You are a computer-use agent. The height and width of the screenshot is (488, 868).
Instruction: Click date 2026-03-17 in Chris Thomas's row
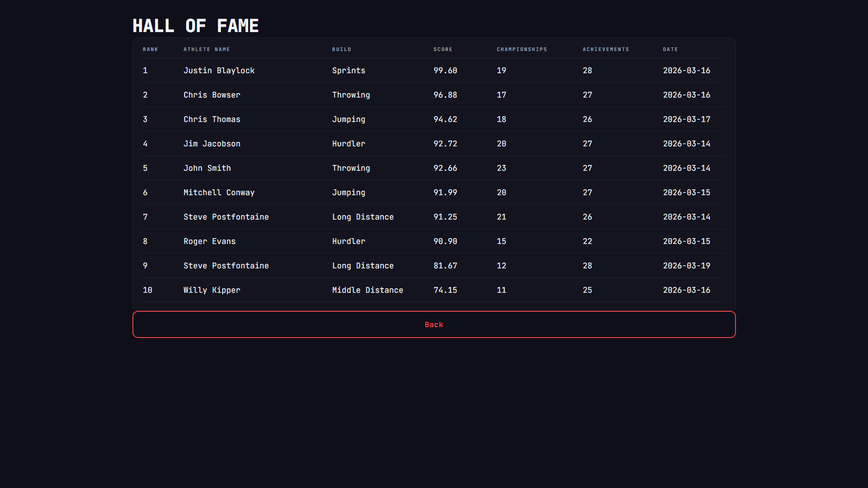tap(687, 119)
